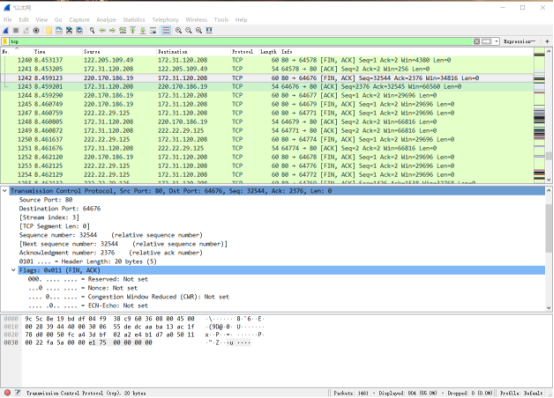This screenshot has width=554, height=398.
Task: Go back to previous packet arrow
Action: (x=102, y=31)
